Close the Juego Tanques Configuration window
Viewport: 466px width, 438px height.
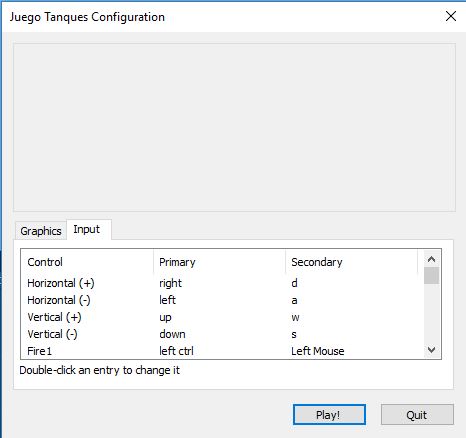pyautogui.click(x=451, y=16)
